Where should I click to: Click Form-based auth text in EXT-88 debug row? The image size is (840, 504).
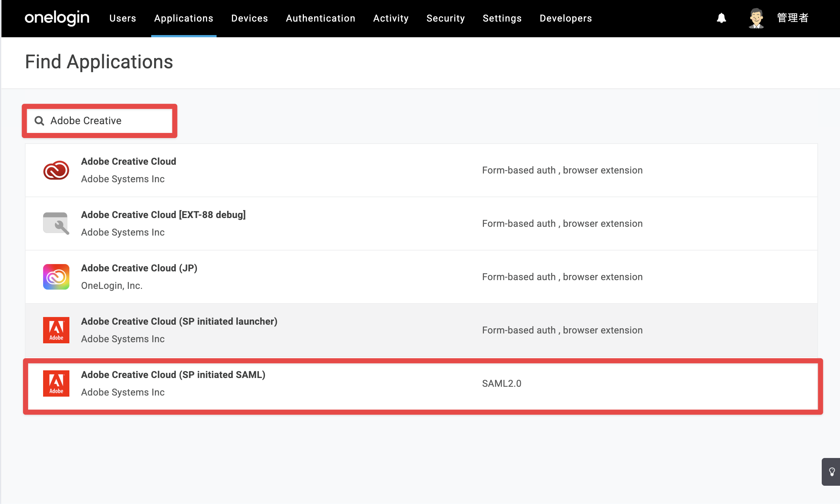(562, 224)
